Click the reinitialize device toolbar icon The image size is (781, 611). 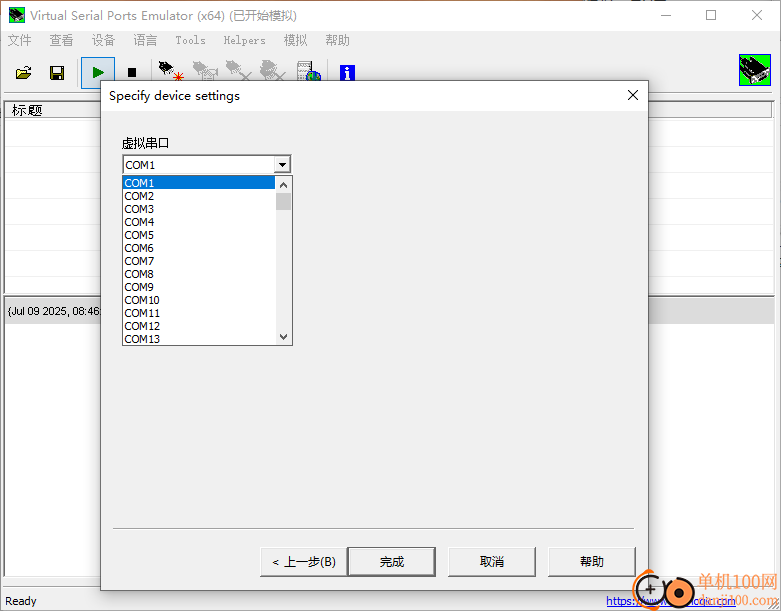point(205,71)
